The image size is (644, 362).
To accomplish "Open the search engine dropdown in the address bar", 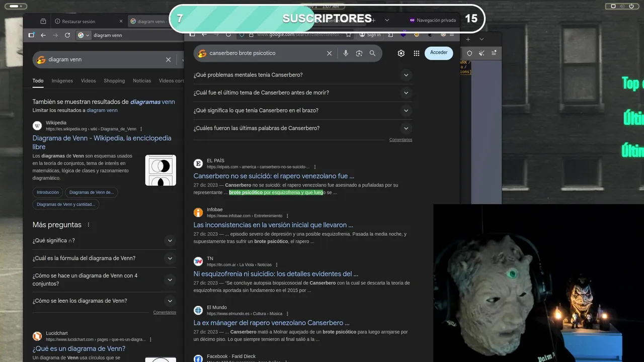I will 84,35.
